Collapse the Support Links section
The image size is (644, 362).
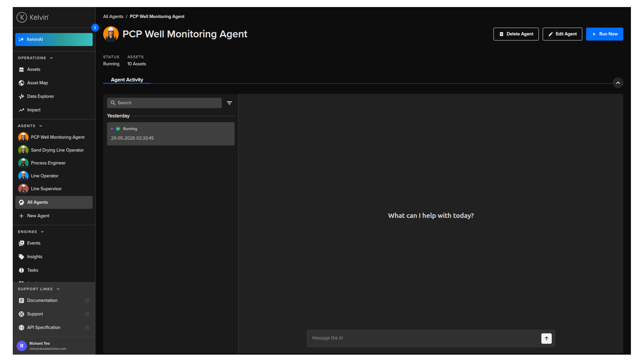[39, 289]
